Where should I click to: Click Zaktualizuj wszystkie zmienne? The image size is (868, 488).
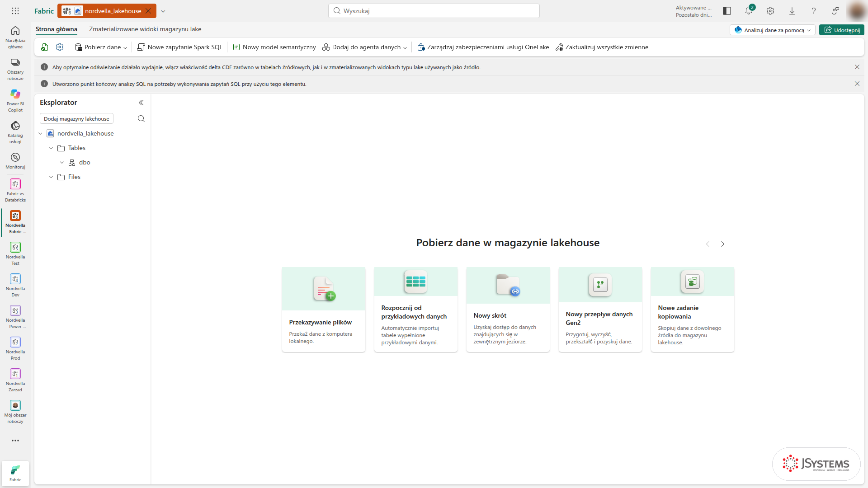pyautogui.click(x=602, y=47)
